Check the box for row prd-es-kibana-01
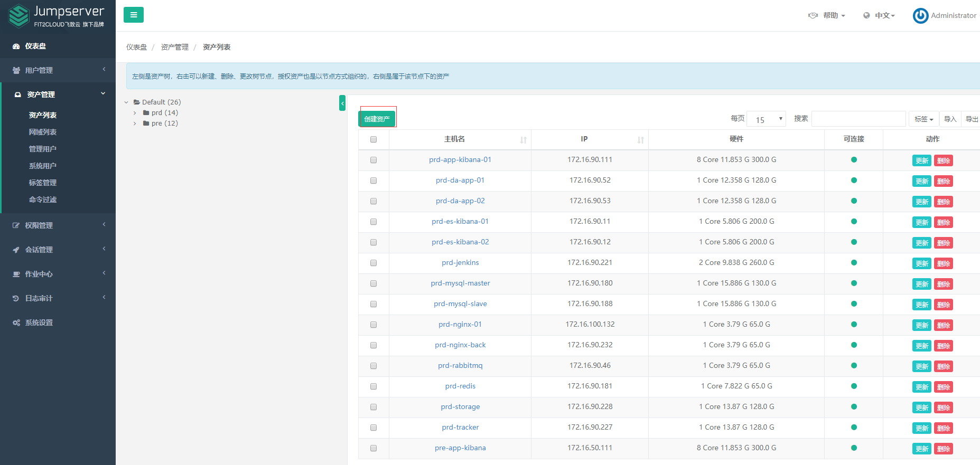The image size is (980, 465). pos(374,222)
